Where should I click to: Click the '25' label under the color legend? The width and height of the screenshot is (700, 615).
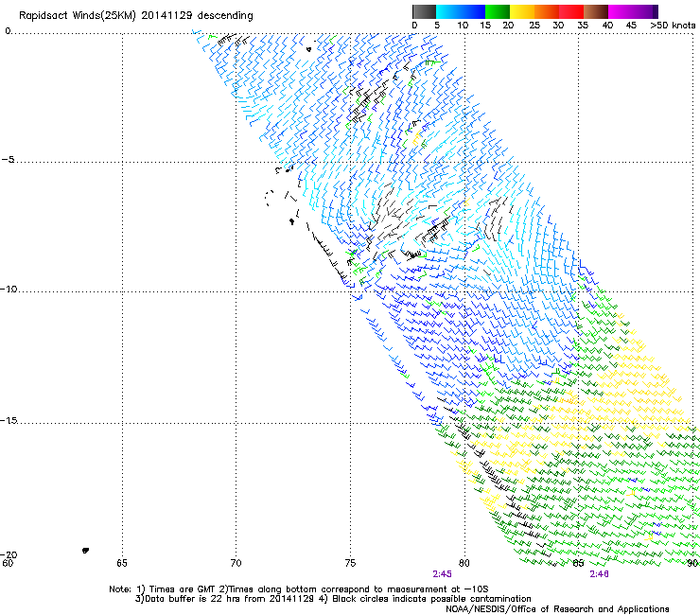[x=534, y=26]
